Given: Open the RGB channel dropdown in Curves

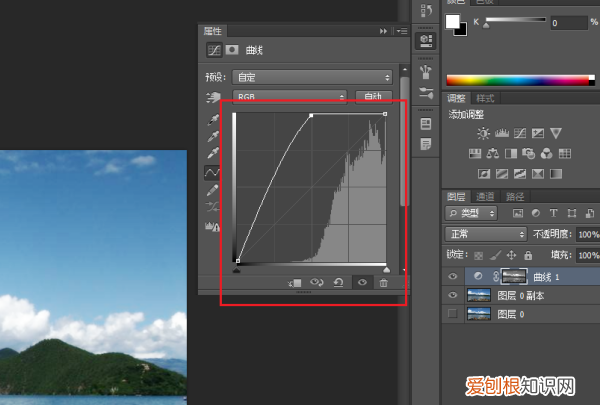Looking at the screenshot, I should click(290, 97).
